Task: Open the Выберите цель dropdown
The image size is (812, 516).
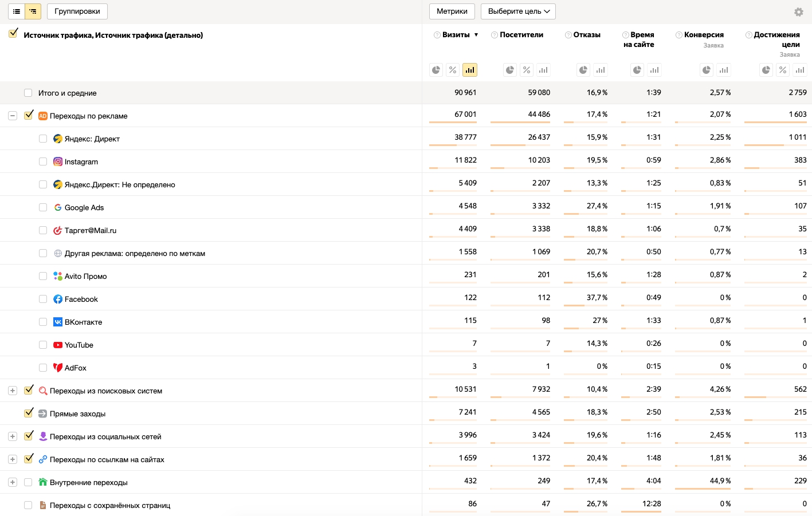Action: [x=518, y=11]
